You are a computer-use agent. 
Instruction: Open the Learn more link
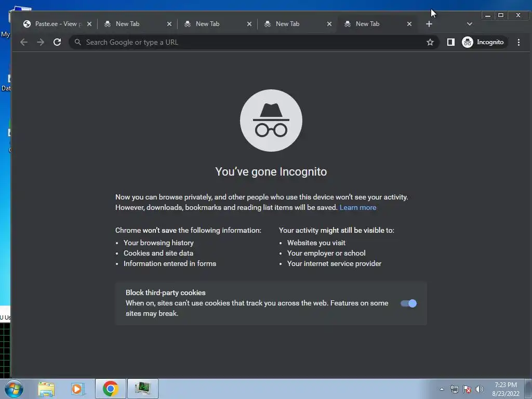pos(357,207)
